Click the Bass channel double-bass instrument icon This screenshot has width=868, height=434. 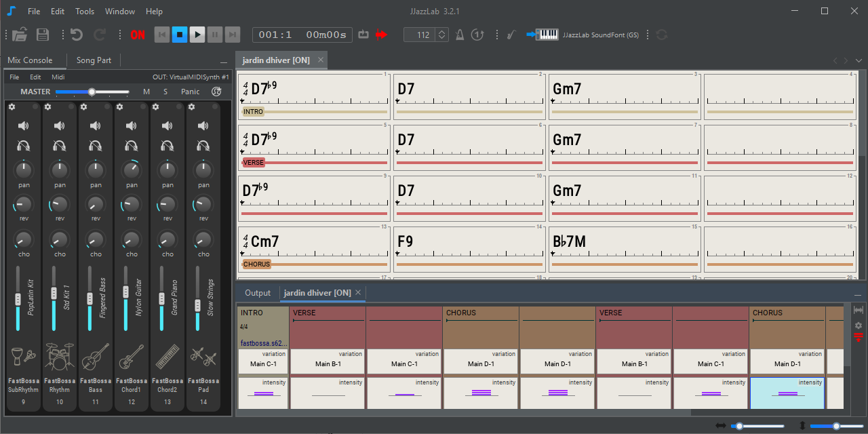point(96,357)
